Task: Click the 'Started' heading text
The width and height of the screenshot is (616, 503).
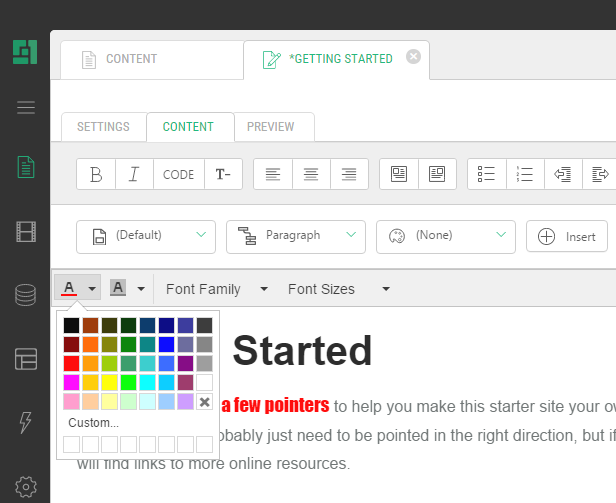Action: pyautogui.click(x=302, y=351)
